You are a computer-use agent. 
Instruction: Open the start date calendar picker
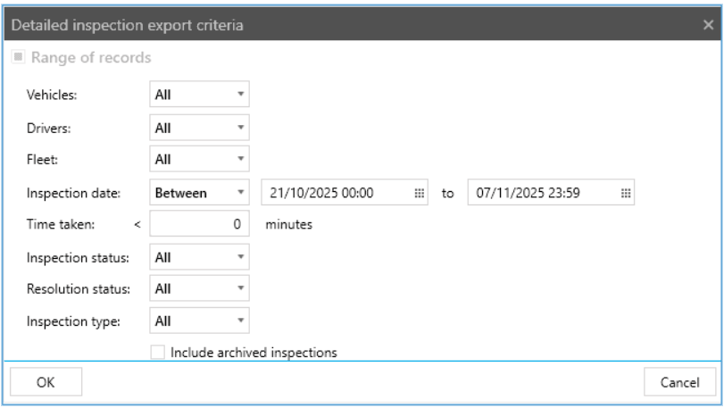[x=419, y=193]
